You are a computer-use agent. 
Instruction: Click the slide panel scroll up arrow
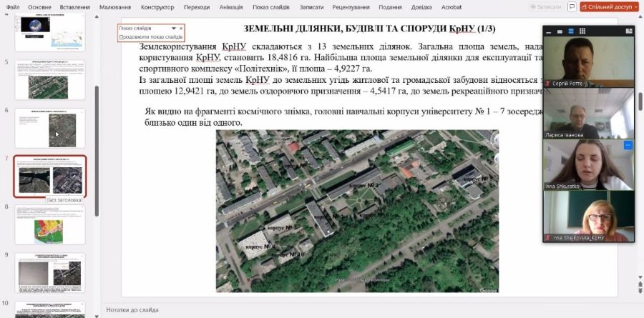(97, 17)
